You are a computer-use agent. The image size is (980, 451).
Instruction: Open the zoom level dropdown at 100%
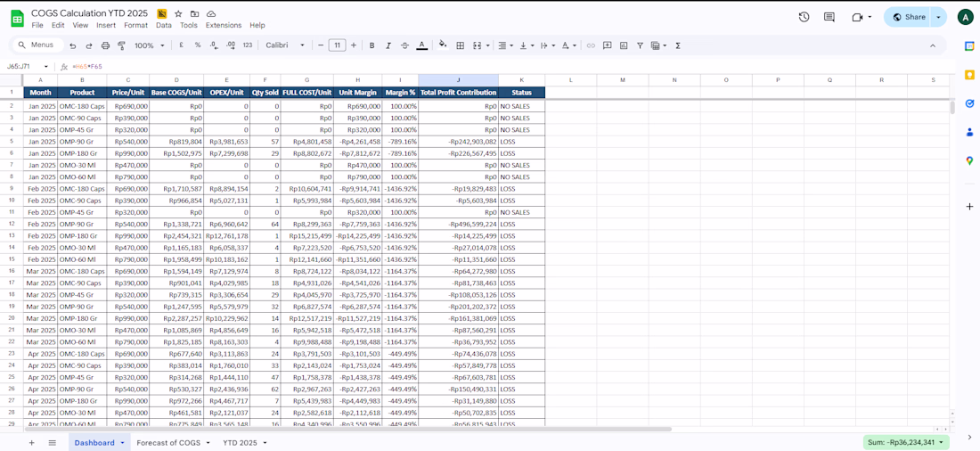(150, 45)
